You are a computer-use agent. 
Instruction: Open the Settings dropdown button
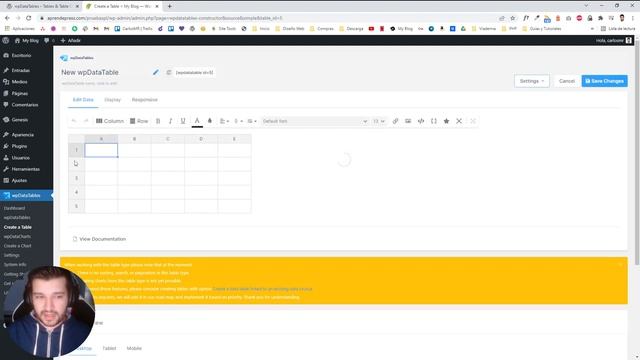pyautogui.click(x=532, y=81)
